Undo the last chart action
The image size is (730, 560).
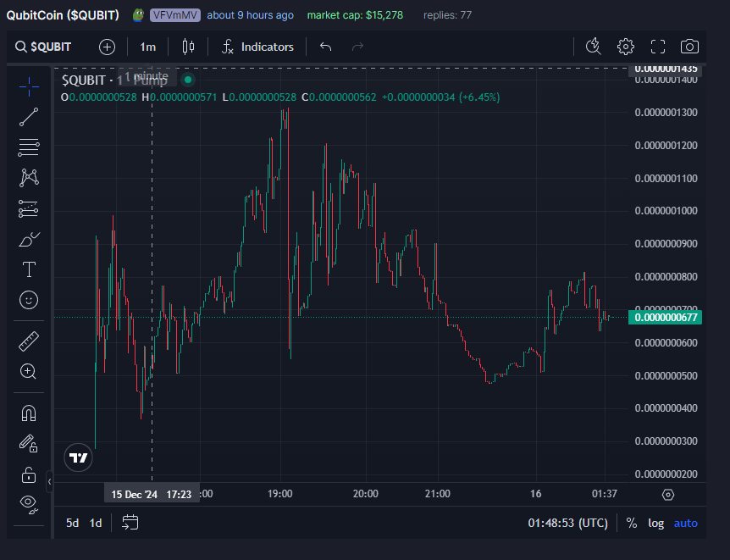(x=326, y=47)
